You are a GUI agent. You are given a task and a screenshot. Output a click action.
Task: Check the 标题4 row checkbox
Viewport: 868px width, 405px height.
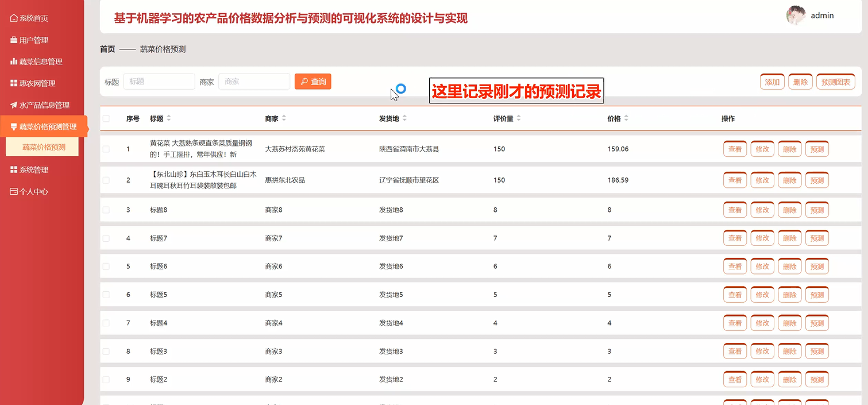(106, 323)
